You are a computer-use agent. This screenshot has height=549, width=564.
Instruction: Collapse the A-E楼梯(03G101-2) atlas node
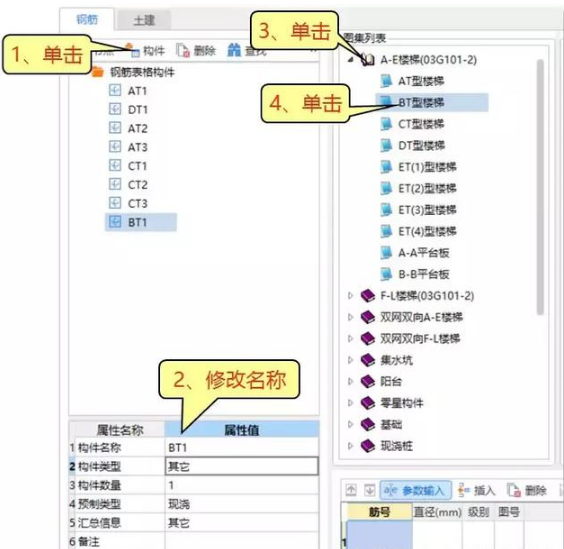(350, 60)
